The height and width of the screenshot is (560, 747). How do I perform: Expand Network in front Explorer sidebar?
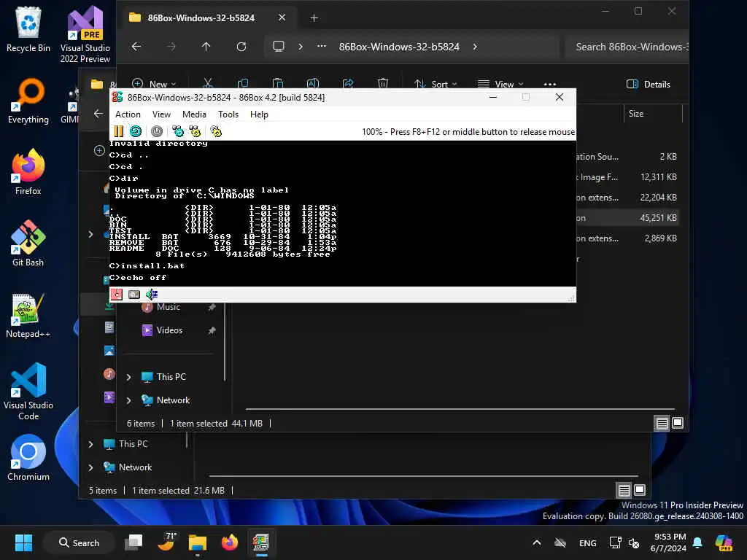(128, 400)
